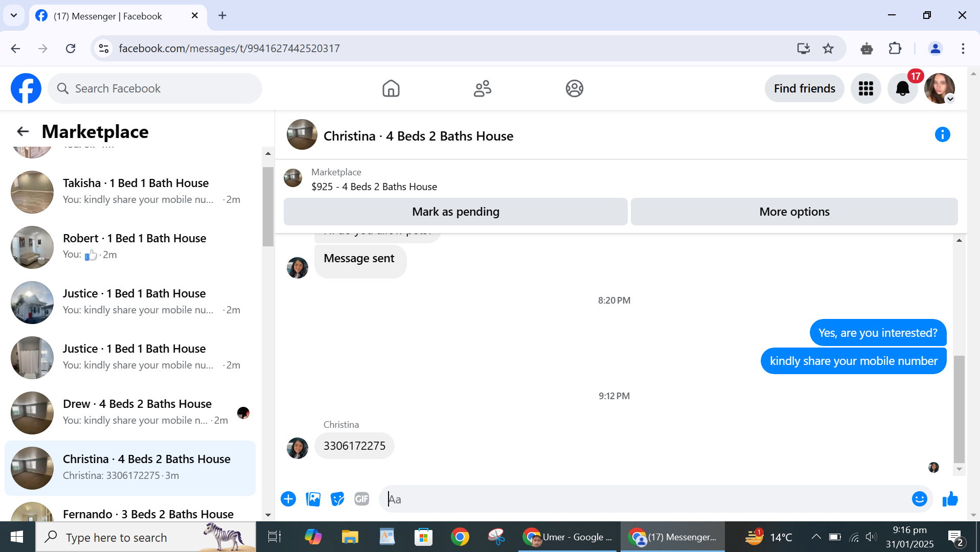Click the $925 - 4 Beds 2 Baths House listing
980x552 pixels.
click(374, 187)
